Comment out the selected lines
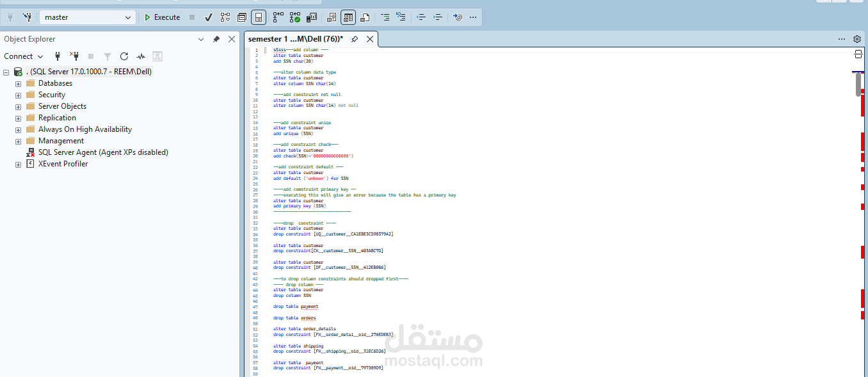Screen dimensions: 868x377 tap(385, 17)
